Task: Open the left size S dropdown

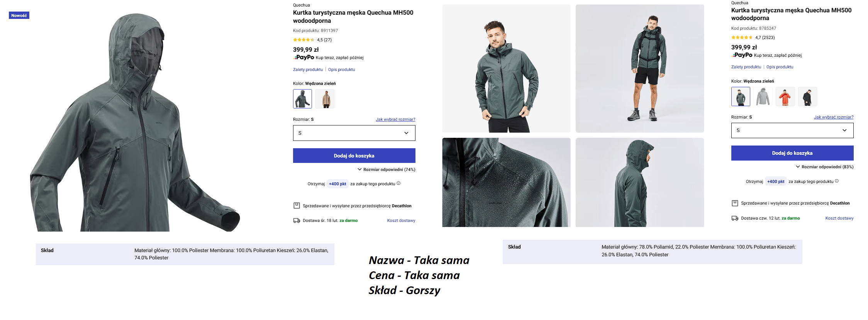Action: click(354, 133)
